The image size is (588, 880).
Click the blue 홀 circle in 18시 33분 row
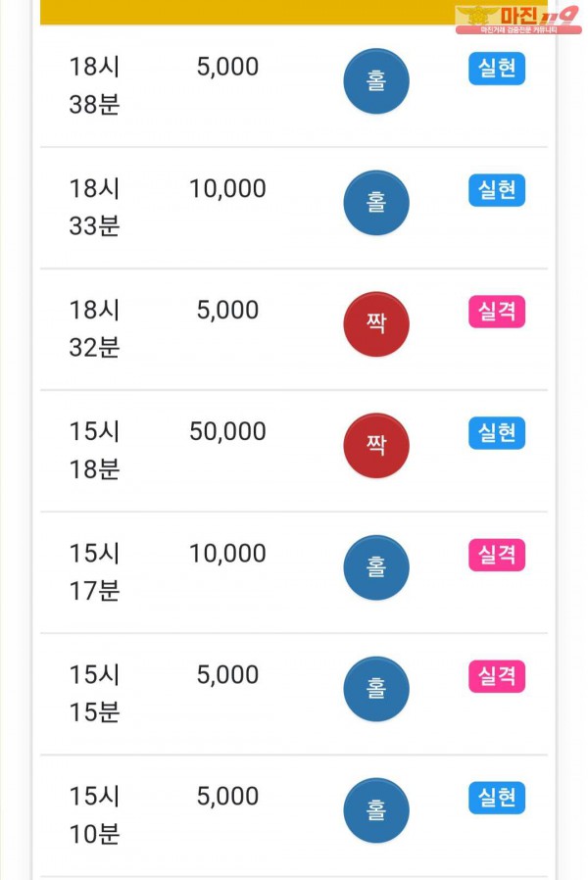[x=376, y=203]
